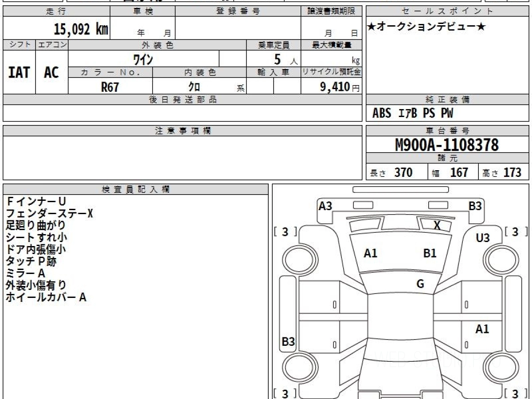Image resolution: width=532 pixels, height=399 pixels.
Task: Select the 外装色 header cell
Action: click(157, 45)
